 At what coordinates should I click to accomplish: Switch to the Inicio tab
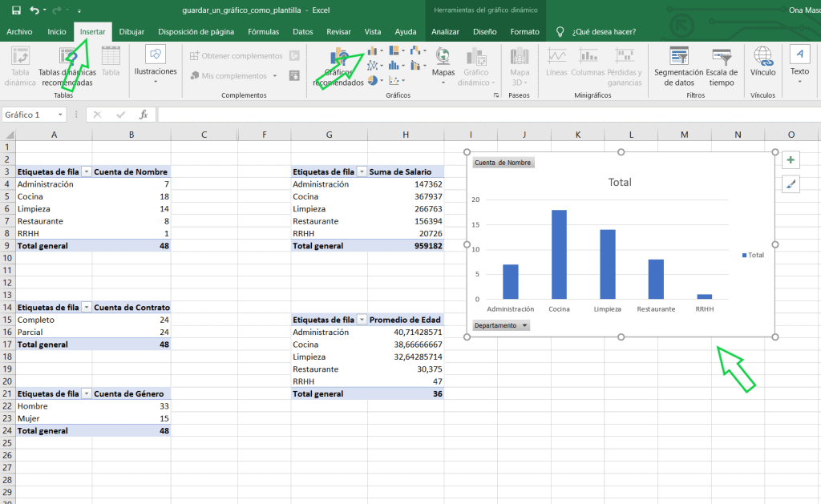[x=57, y=32]
